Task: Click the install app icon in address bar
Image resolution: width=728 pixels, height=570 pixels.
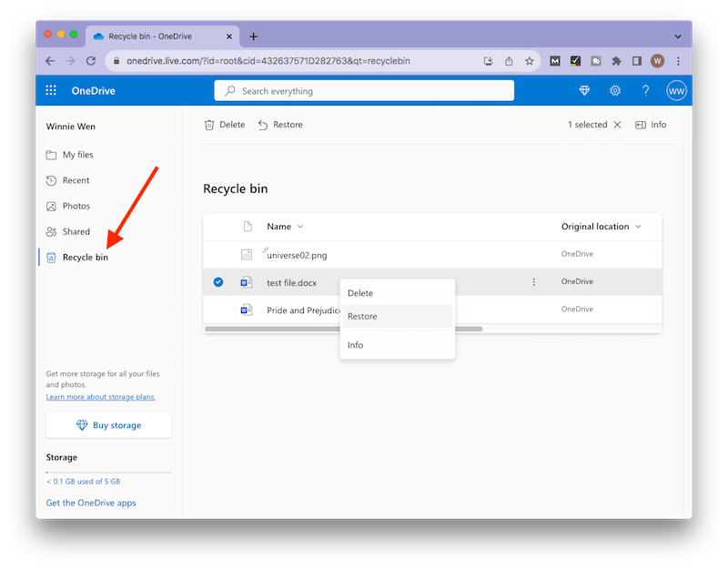Action: [x=489, y=61]
